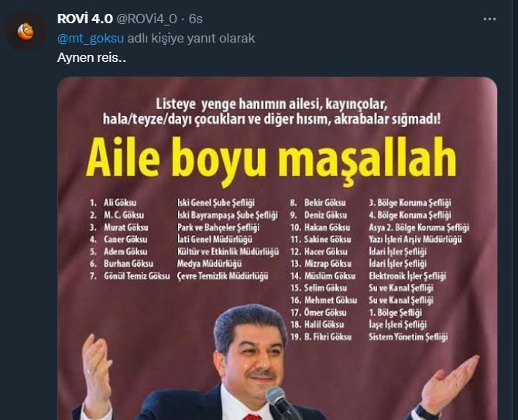
Task: Click the "8. Bekir Göksu" row in the image
Action: [318, 202]
